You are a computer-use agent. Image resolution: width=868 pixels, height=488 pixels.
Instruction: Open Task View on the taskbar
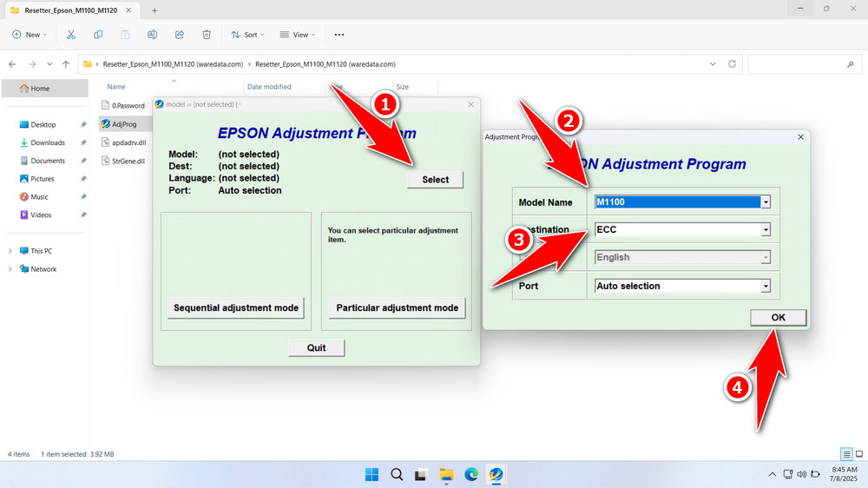(421, 475)
